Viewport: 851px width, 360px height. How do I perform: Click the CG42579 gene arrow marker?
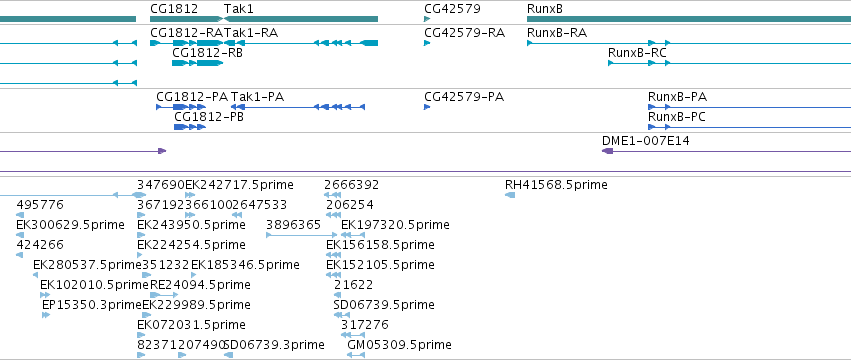coord(427,19)
